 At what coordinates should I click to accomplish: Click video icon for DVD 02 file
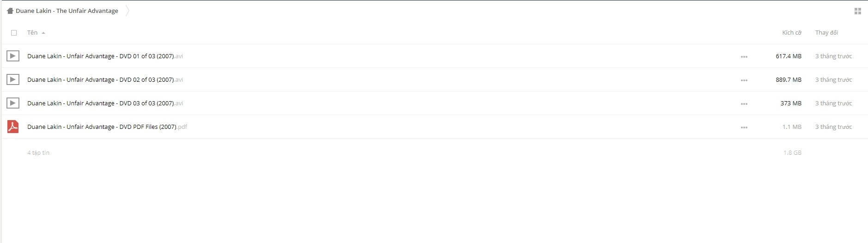pos(13,79)
